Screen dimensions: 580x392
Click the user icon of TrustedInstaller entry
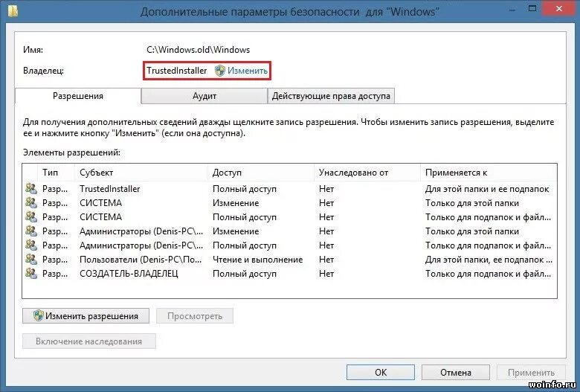(x=31, y=189)
